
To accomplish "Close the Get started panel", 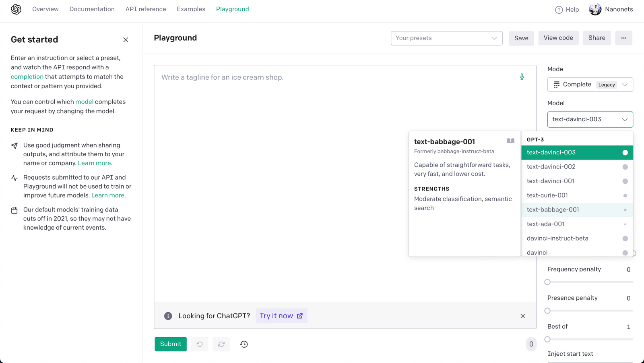I will 126,40.
